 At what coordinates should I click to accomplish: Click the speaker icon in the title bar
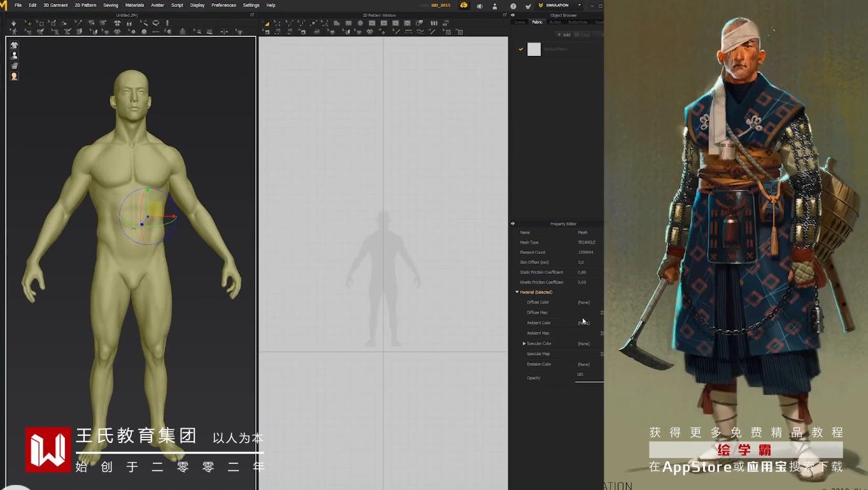[x=480, y=6]
